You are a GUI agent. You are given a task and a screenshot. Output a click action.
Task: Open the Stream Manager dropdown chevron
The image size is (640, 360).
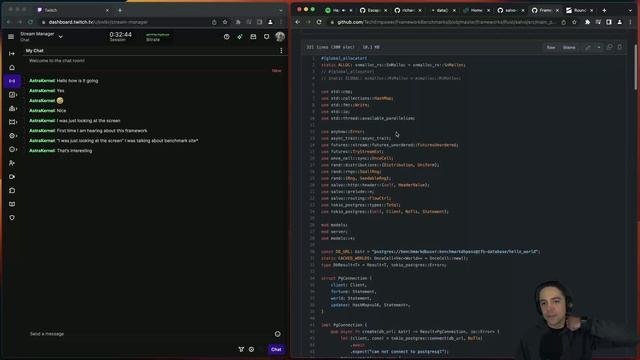click(x=61, y=37)
